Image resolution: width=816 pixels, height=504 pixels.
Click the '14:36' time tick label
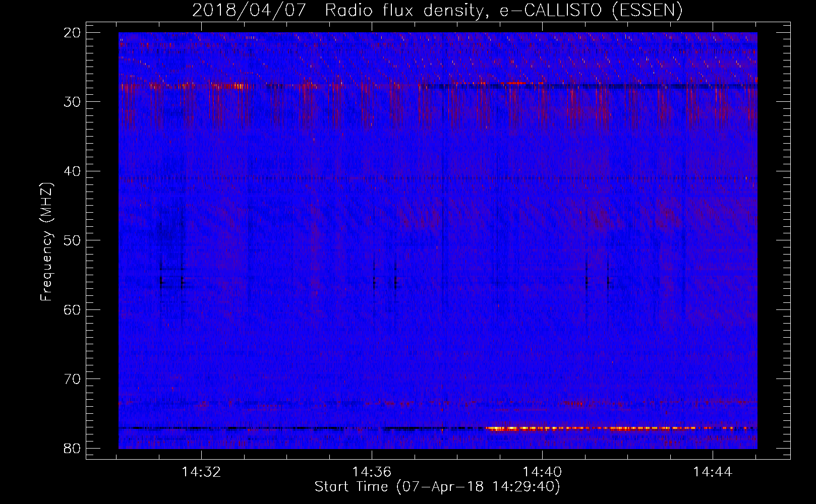pyautogui.click(x=372, y=472)
